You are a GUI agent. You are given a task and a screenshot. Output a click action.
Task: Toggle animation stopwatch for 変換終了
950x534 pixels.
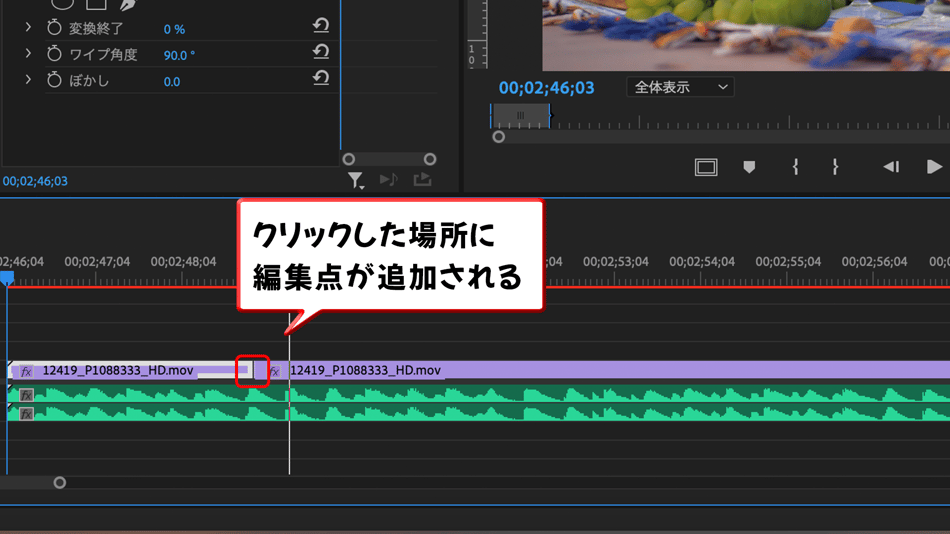[54, 27]
